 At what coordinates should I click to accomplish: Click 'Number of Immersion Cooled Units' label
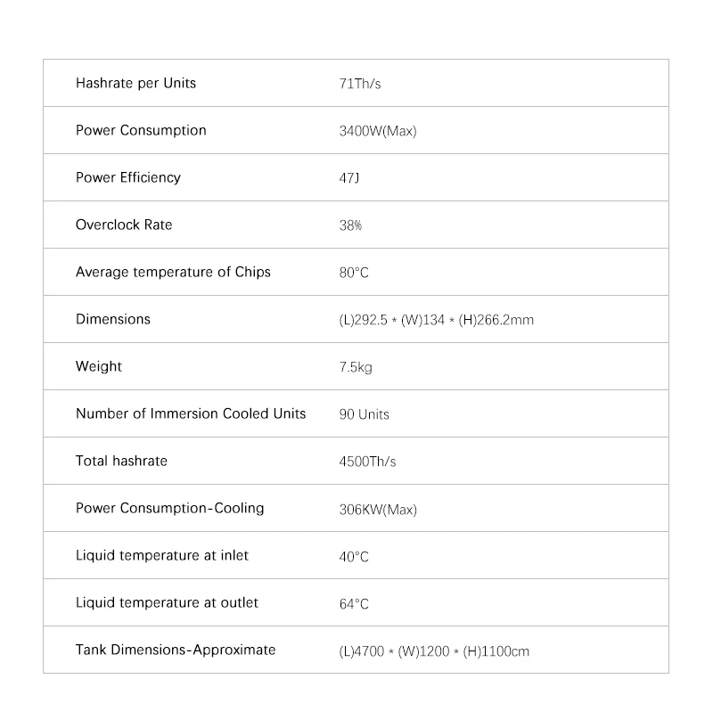point(191,413)
